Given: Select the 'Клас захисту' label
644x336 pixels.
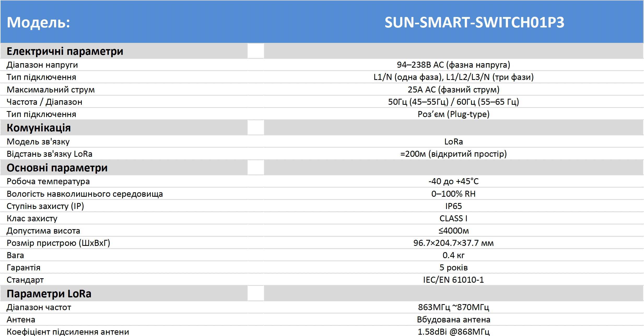Looking at the screenshot, I should (x=32, y=218).
